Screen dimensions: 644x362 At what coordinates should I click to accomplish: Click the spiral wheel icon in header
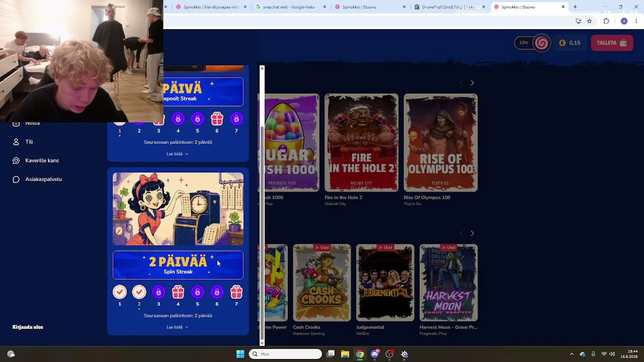tap(542, 43)
